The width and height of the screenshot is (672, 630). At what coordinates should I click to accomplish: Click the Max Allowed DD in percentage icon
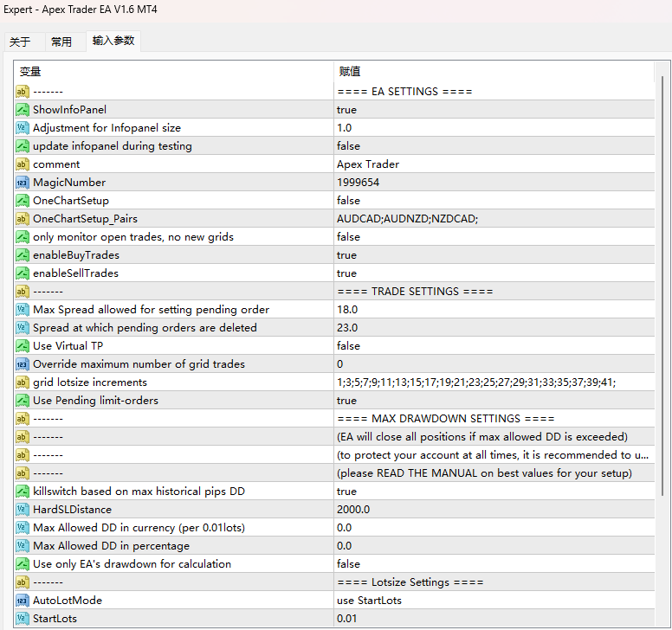click(23, 546)
